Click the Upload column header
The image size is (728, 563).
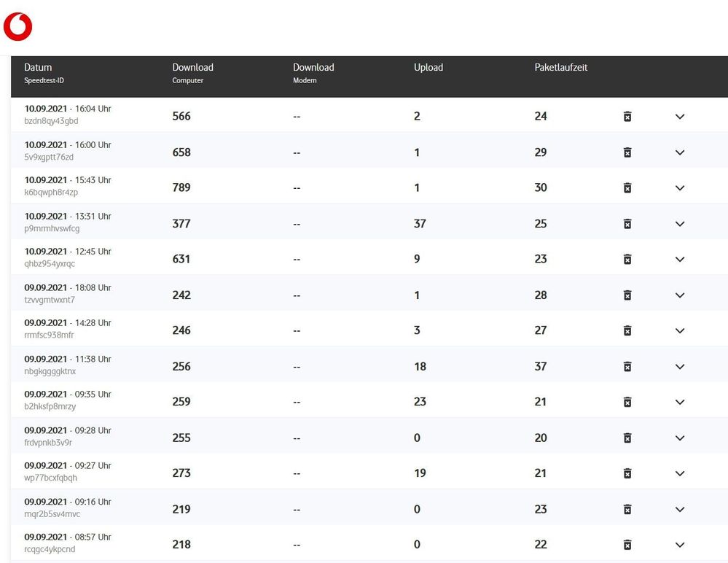coord(428,68)
